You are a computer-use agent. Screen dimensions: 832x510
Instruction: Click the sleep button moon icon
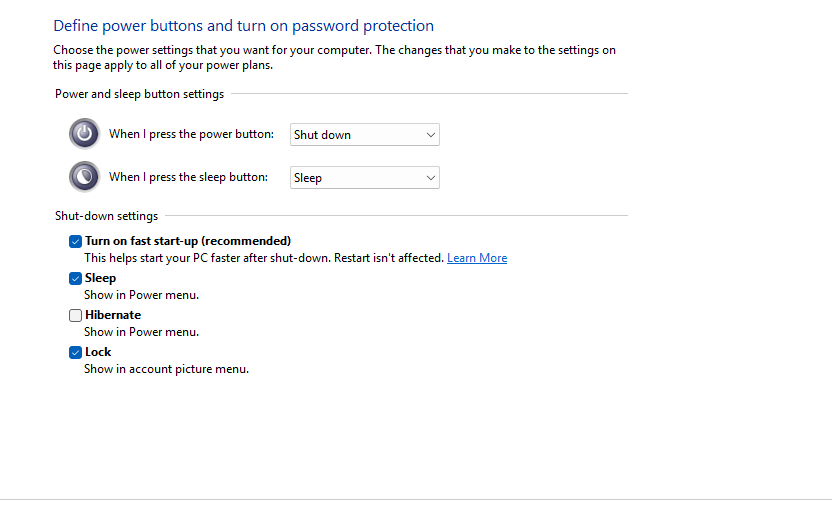(85, 177)
